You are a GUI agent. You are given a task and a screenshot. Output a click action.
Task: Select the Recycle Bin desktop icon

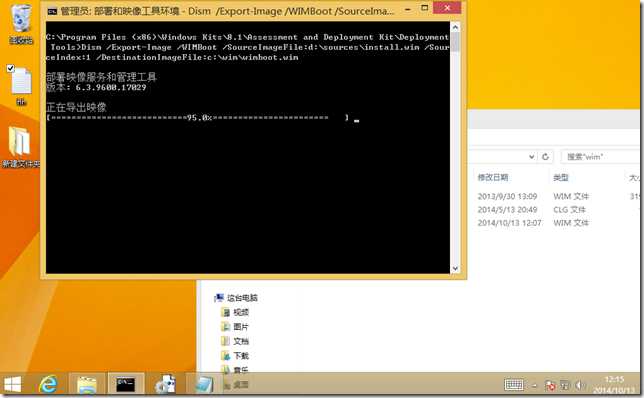21,24
